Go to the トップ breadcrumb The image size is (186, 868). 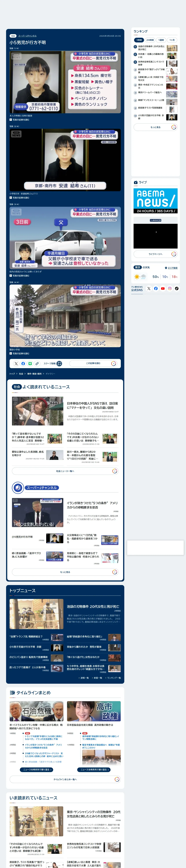[x=12, y=374]
